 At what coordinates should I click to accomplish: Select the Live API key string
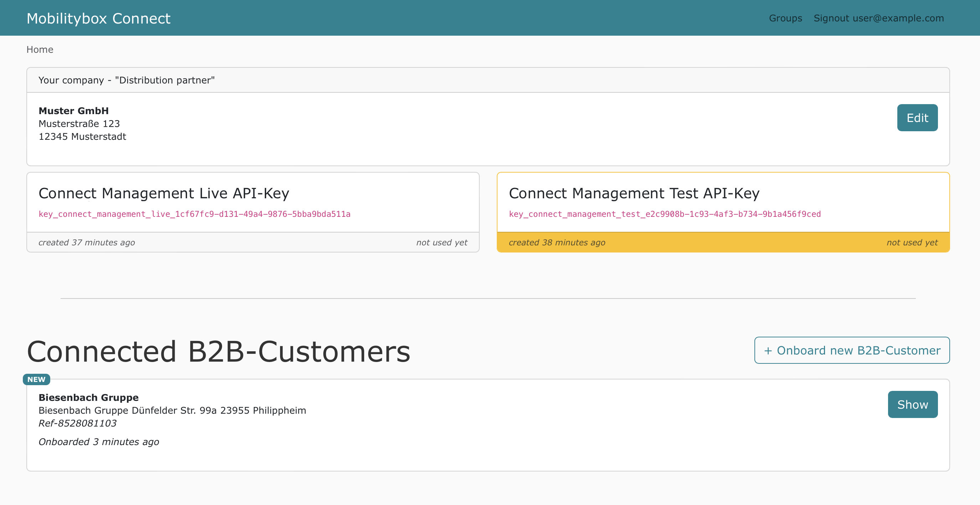[x=195, y=214]
